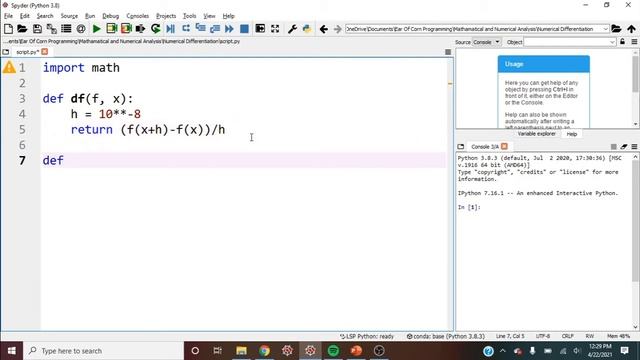
Task: Browse console tabs icon beside Console 3/A
Action: point(461,147)
